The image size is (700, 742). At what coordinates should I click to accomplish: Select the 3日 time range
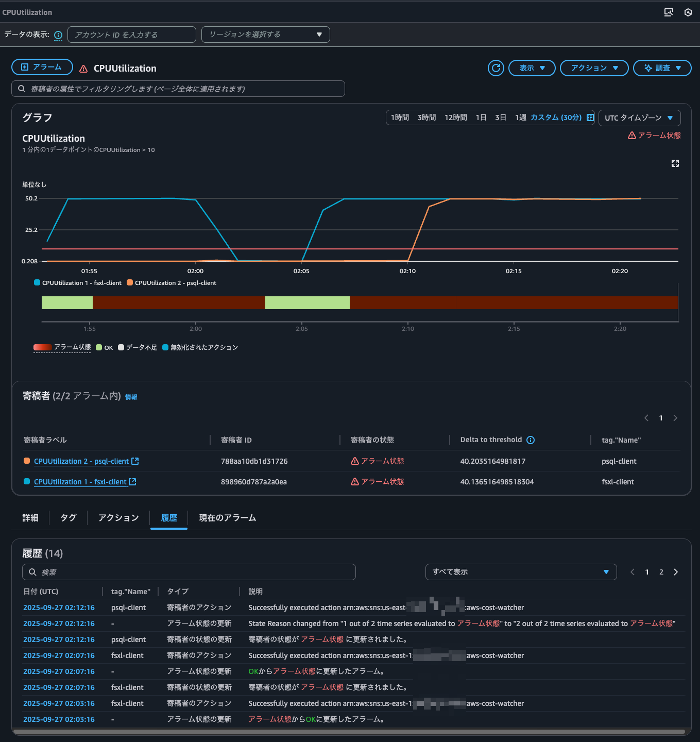(501, 117)
